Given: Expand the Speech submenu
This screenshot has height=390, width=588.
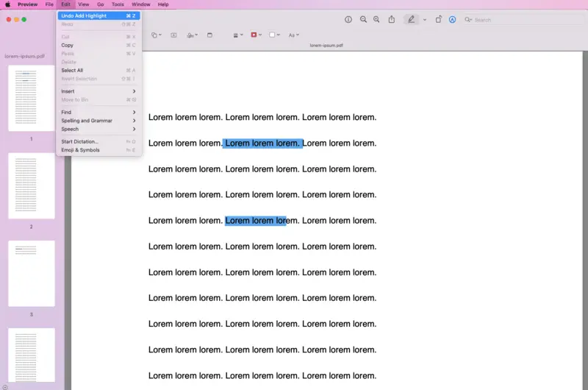Looking at the screenshot, I should 98,129.
